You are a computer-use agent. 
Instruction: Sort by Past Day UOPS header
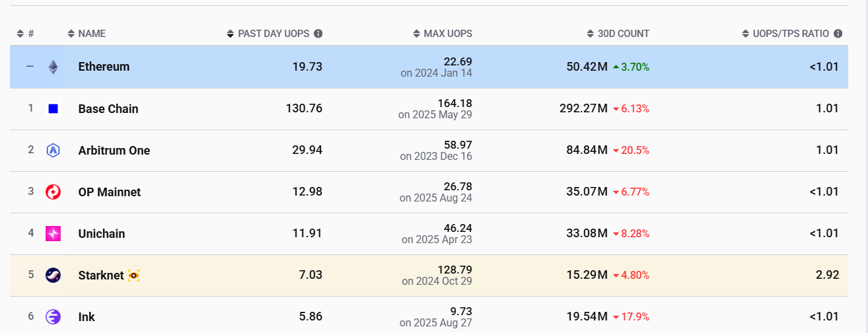pos(273,34)
